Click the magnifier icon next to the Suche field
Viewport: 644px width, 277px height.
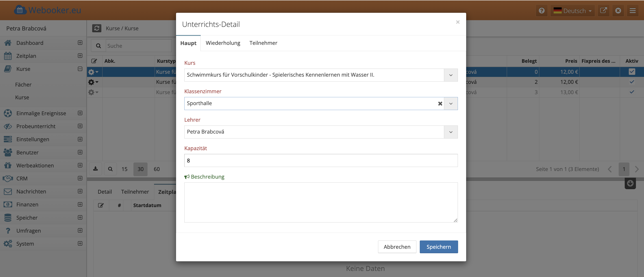coord(98,46)
